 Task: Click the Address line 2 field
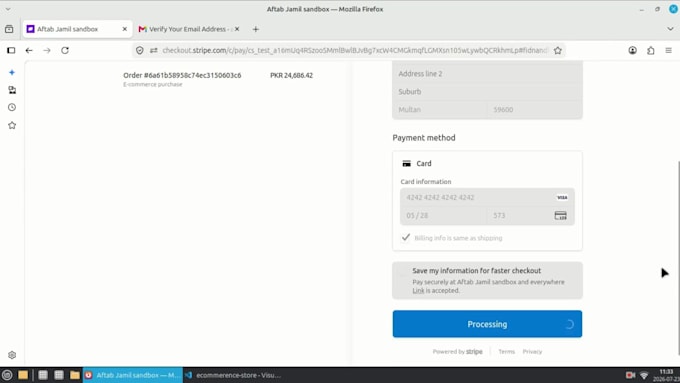click(x=487, y=74)
